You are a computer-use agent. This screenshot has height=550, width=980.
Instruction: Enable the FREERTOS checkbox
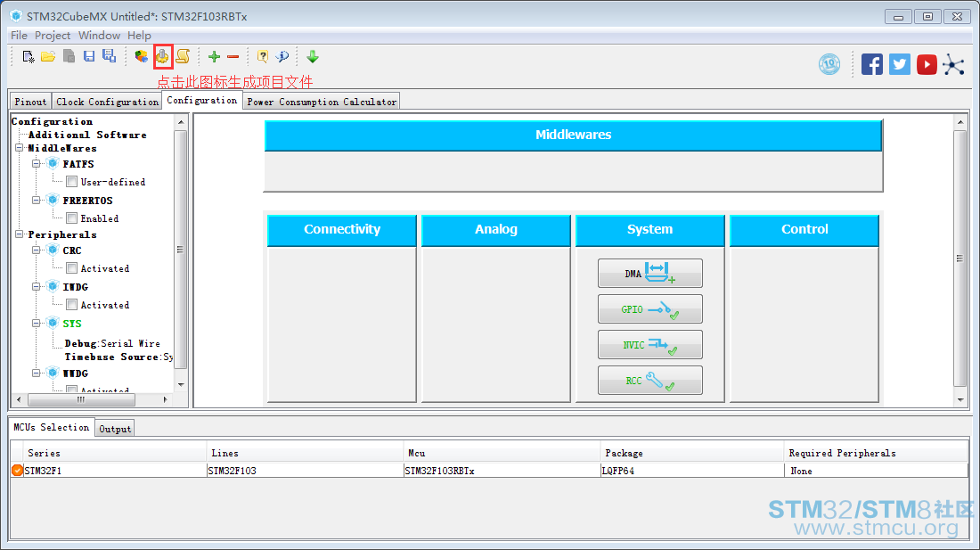pos(72,218)
